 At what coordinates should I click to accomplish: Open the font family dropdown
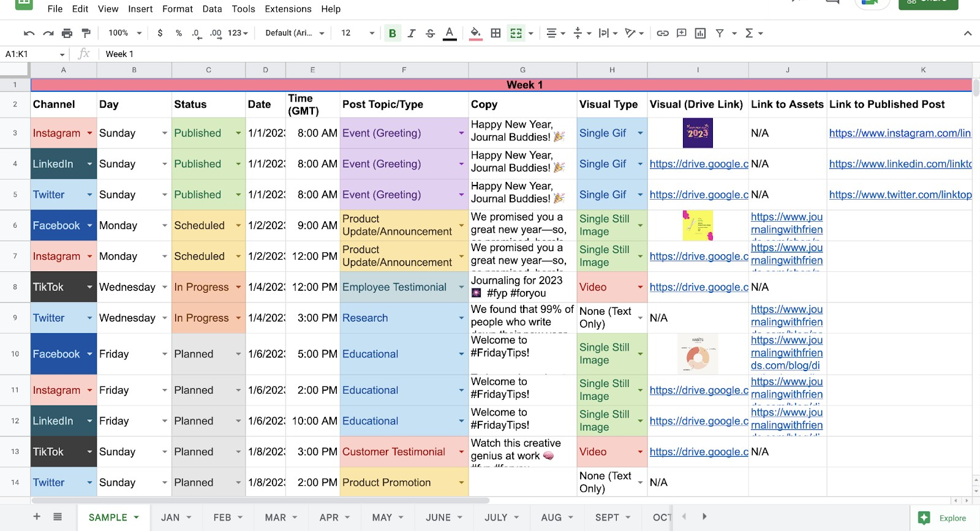pos(295,33)
